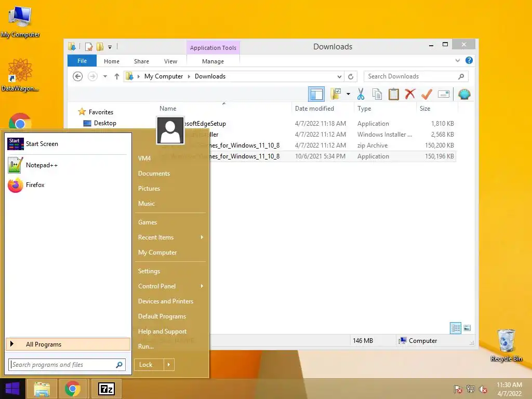This screenshot has width=532, height=399.
Task: Click the folder view options toolbar icon
Action: coord(336,94)
